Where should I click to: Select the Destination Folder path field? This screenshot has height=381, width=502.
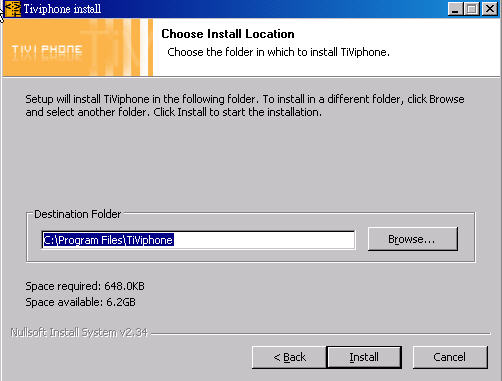[x=198, y=240]
